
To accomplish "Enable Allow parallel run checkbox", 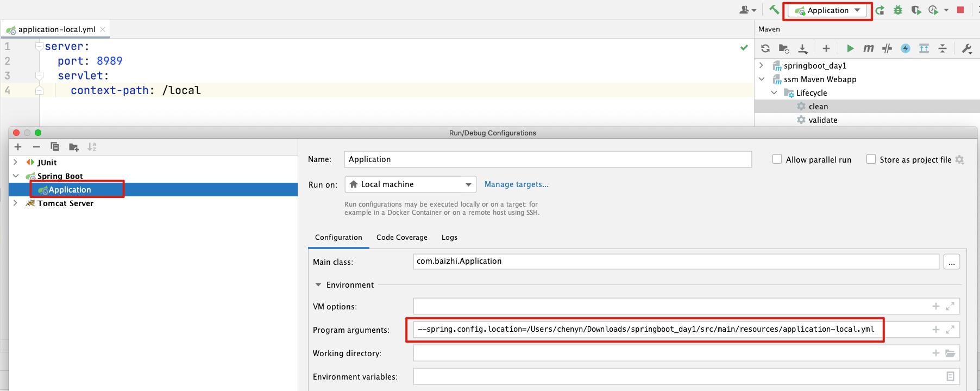I will pyautogui.click(x=777, y=159).
